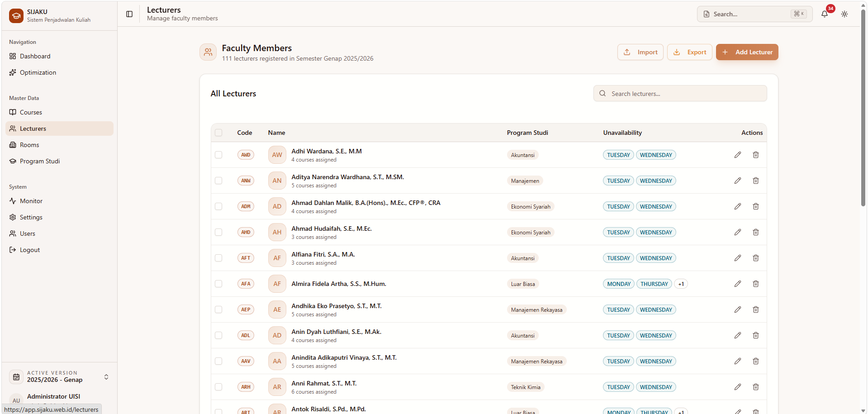Expand +1 unavailability badge for Almira Fidela

coord(681,284)
